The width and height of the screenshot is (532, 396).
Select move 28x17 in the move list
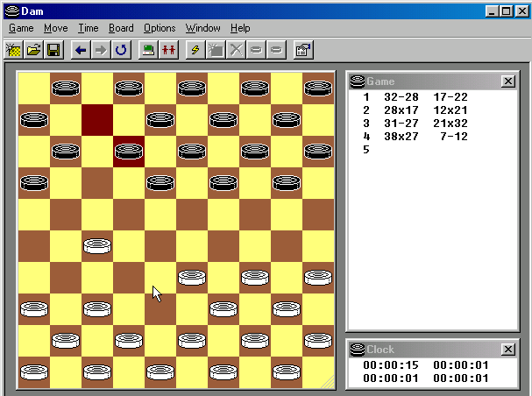coord(401,110)
